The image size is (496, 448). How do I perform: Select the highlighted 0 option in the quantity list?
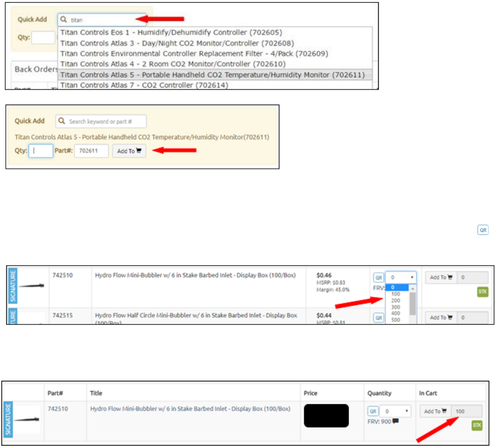pyautogui.click(x=397, y=287)
